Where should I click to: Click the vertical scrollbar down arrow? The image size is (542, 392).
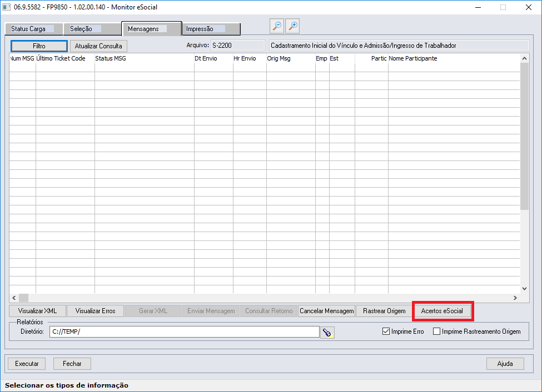(524, 289)
